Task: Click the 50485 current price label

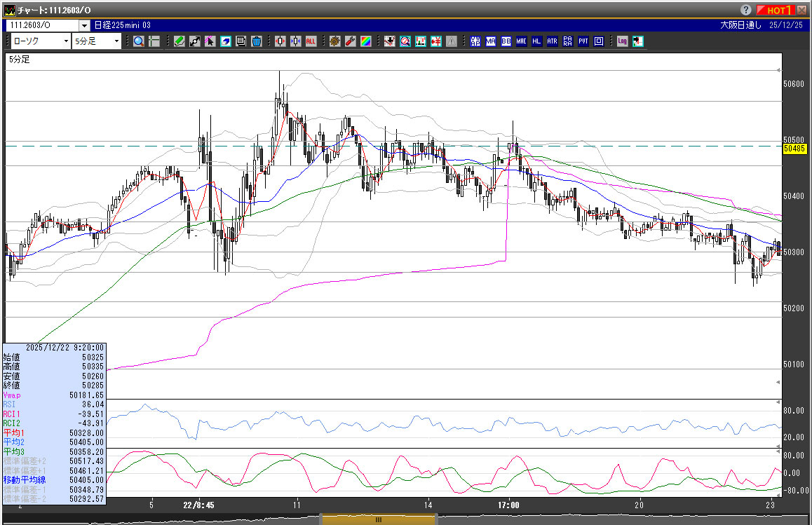Action: click(793, 149)
